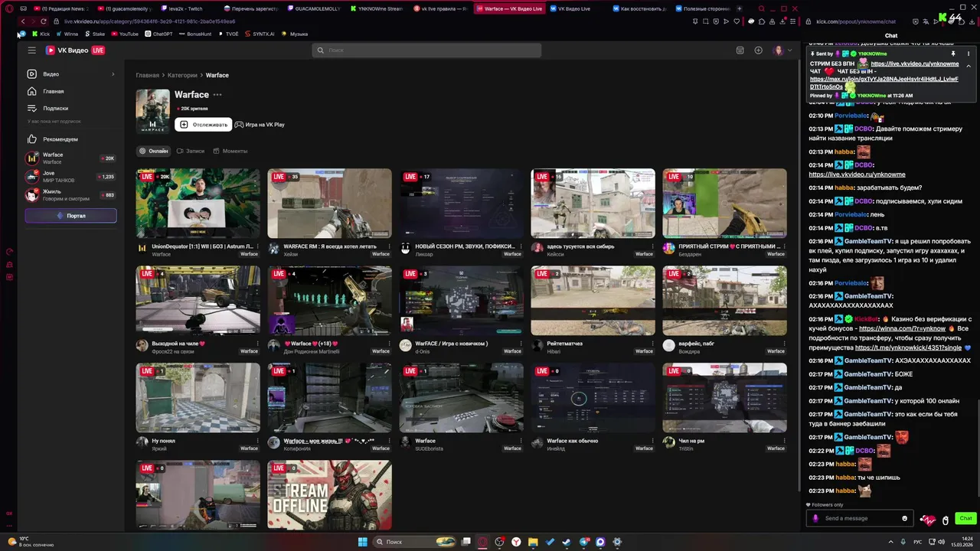The image size is (980, 551).
Task: Open the hamburger menu beside VK Видео logo
Action: [x=31, y=51]
